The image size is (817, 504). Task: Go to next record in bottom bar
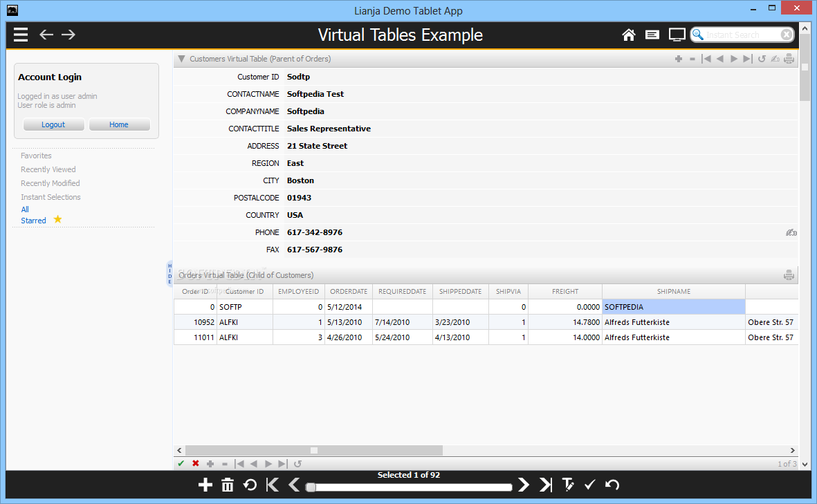coord(524,485)
